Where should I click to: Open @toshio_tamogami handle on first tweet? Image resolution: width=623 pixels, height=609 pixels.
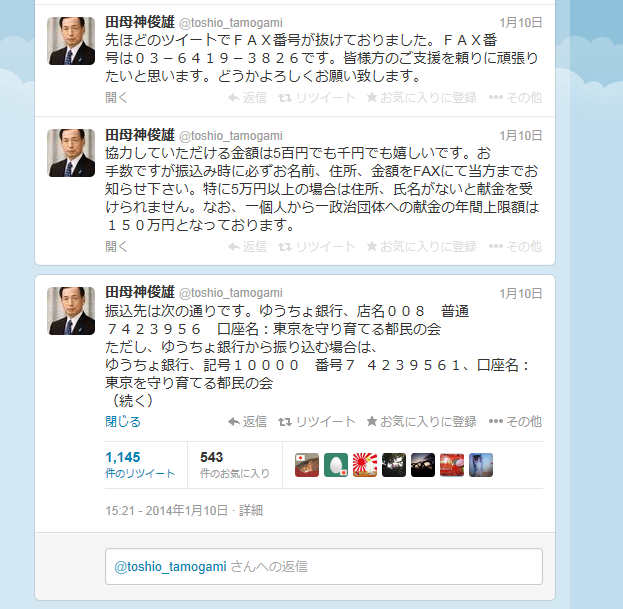(231, 23)
